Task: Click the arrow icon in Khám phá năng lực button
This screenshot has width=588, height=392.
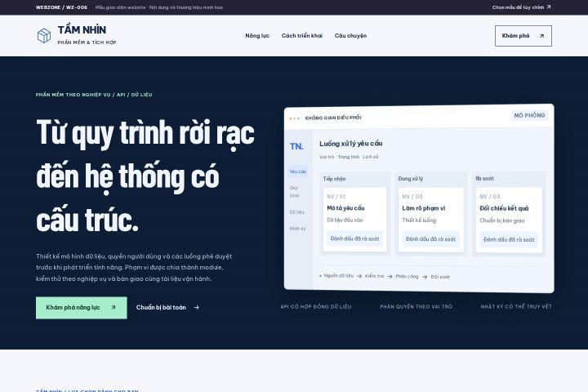Action: pyautogui.click(x=114, y=307)
